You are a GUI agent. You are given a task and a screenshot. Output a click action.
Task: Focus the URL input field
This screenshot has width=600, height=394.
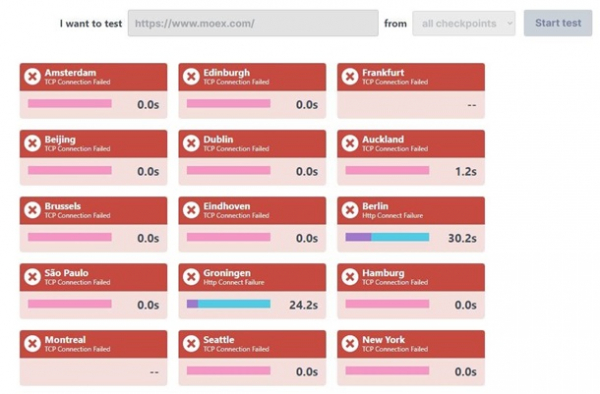253,23
